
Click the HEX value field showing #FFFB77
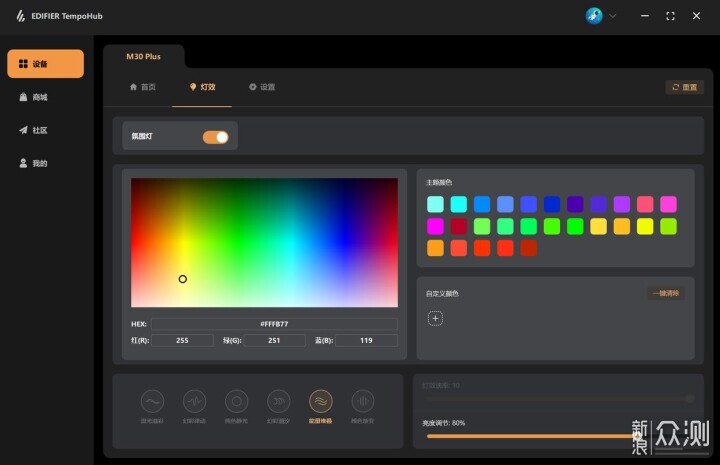pyautogui.click(x=274, y=324)
